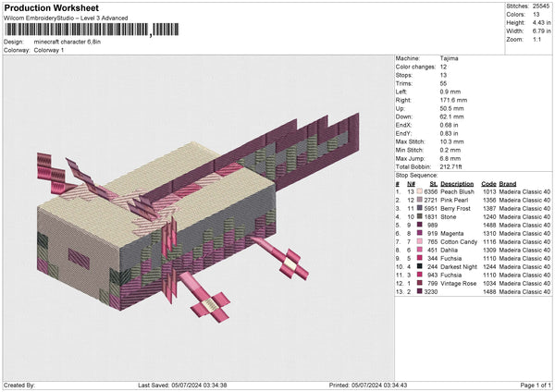Viewport: 555px width, 392px height.
Task: Click the 'Production Worksheet' title
Action: click(51, 7)
